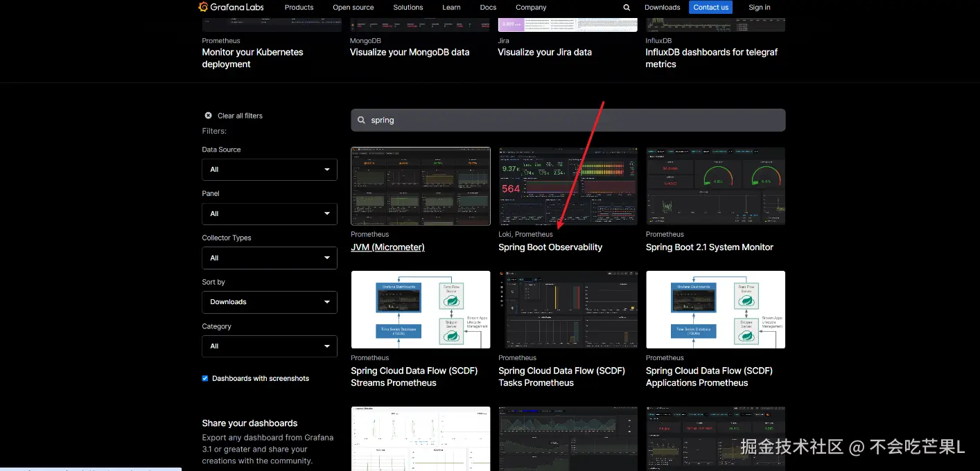Click the Sign in link
The width and height of the screenshot is (980, 471).
tap(759, 8)
